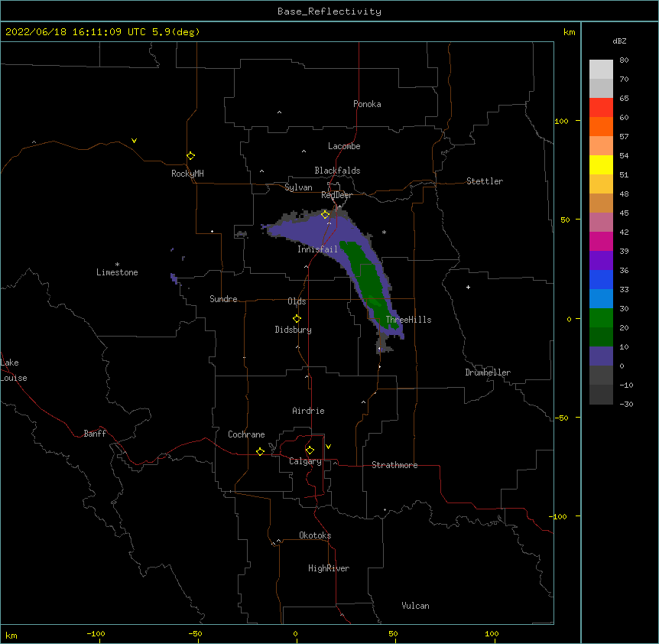
Task: Click the Sylvan label
Action: pos(298,187)
